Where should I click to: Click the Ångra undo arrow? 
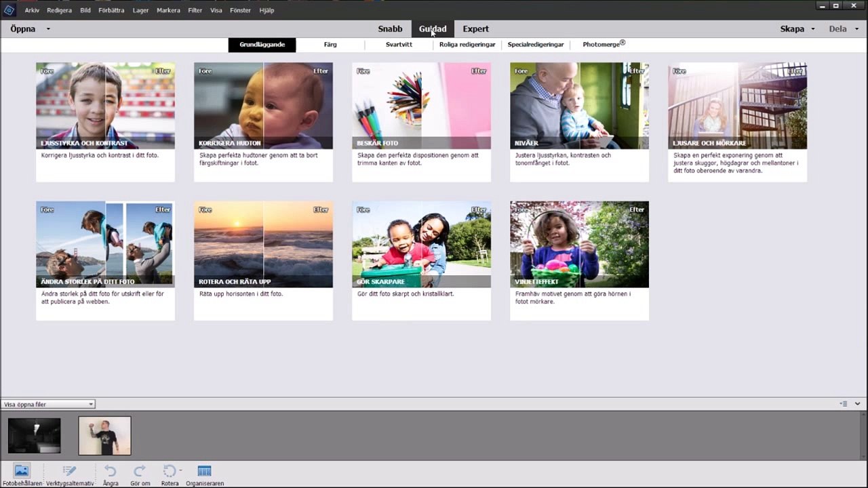coord(111,471)
